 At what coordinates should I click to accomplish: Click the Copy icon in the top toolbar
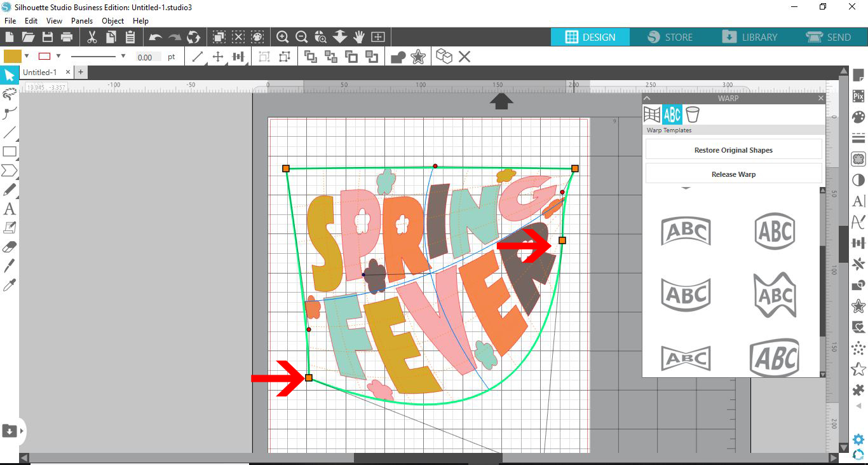pos(111,37)
